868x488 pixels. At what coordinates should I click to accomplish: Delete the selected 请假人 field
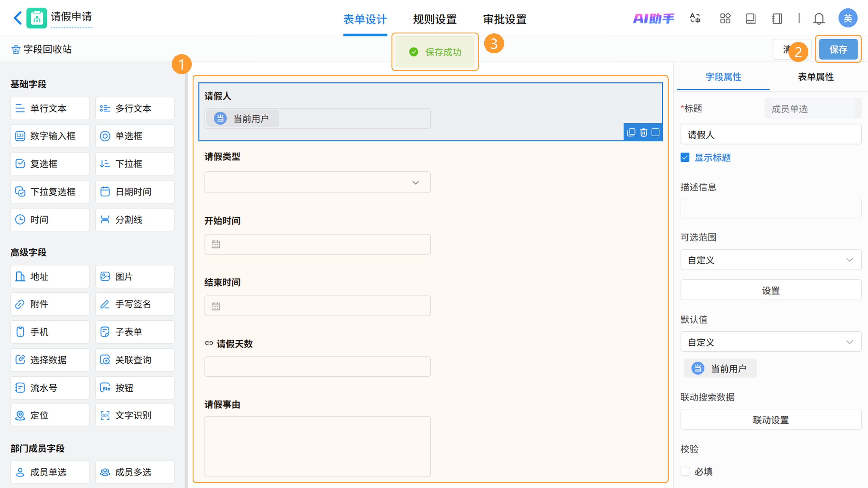pos(644,132)
